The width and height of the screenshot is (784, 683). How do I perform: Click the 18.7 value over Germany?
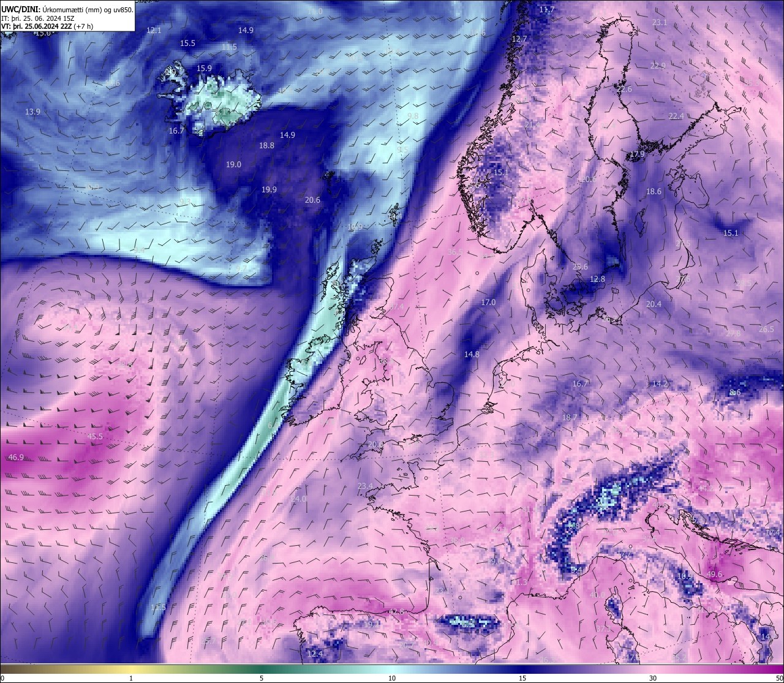coord(569,417)
